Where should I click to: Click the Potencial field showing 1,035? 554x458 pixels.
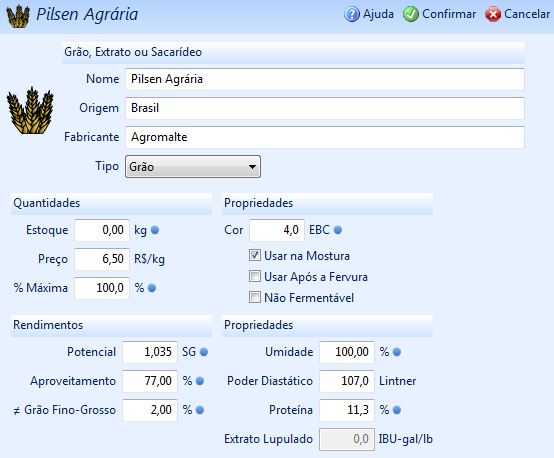150,352
